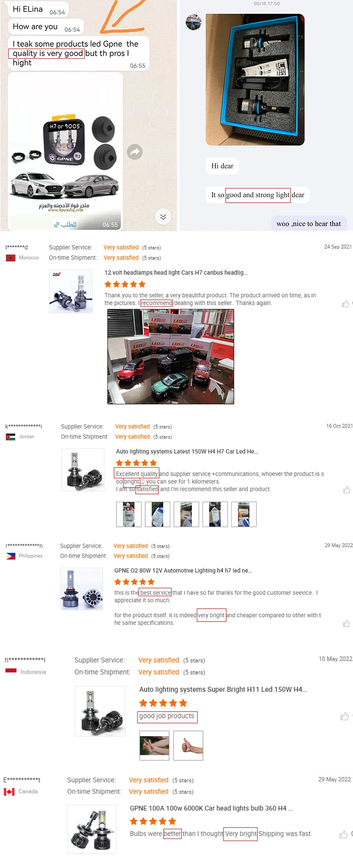Click the chat sender's avatar picture
Viewport: 353px width, 868px height.
194,22
